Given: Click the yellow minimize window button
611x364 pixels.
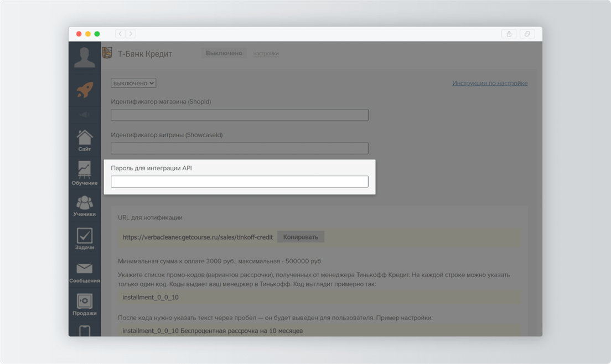Looking at the screenshot, I should 88,34.
